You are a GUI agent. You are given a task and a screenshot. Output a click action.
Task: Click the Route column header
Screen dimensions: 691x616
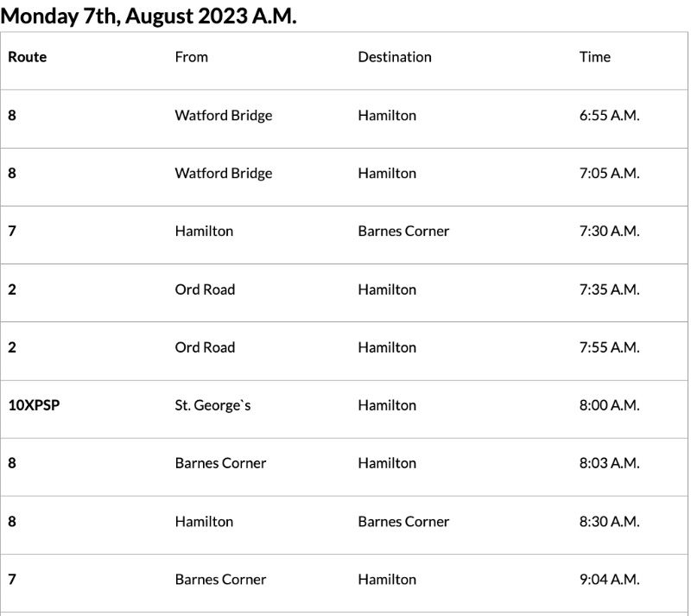(28, 57)
